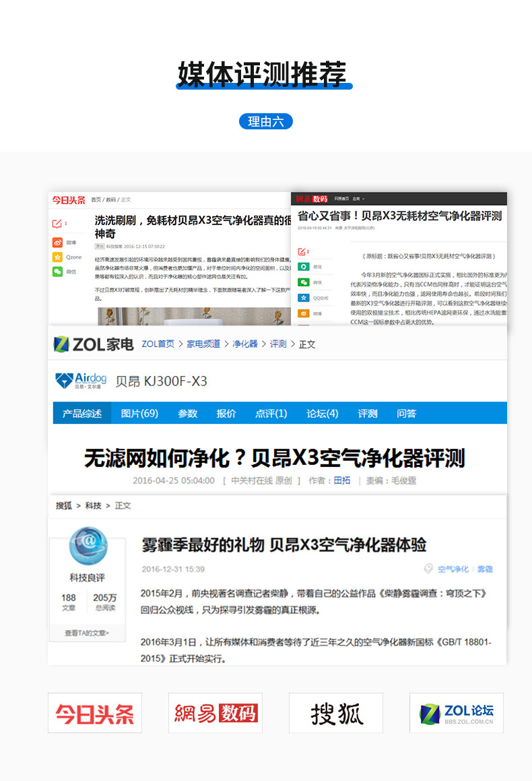This screenshot has height=781, width=532.
Task: Click the 188 文章 count
Action: [69, 601]
